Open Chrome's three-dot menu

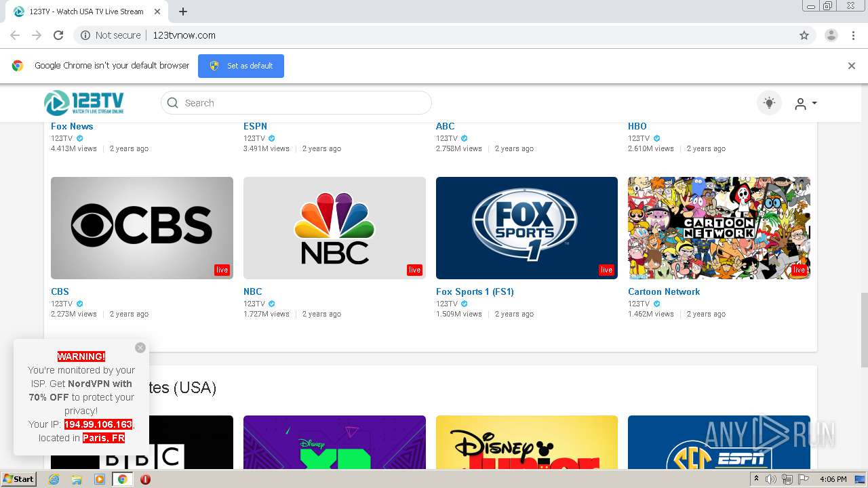(854, 35)
